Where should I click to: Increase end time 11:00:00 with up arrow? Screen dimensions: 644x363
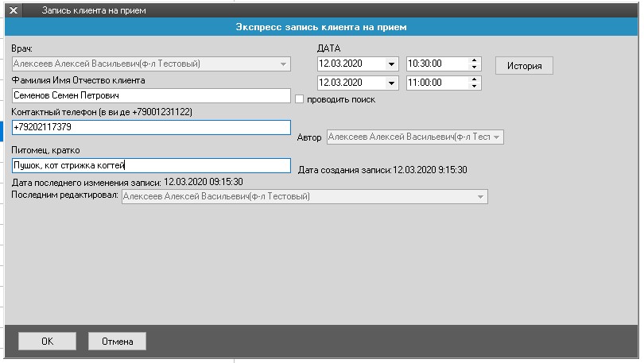click(475, 80)
